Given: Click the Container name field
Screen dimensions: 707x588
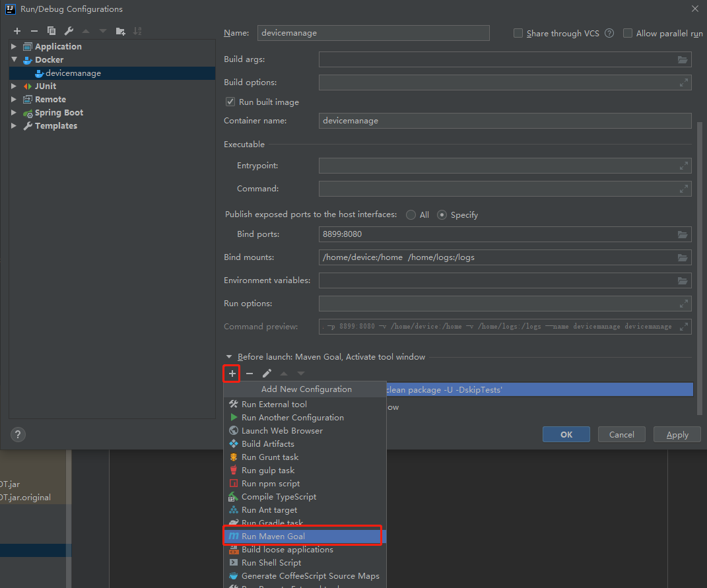Looking at the screenshot, I should tap(505, 121).
